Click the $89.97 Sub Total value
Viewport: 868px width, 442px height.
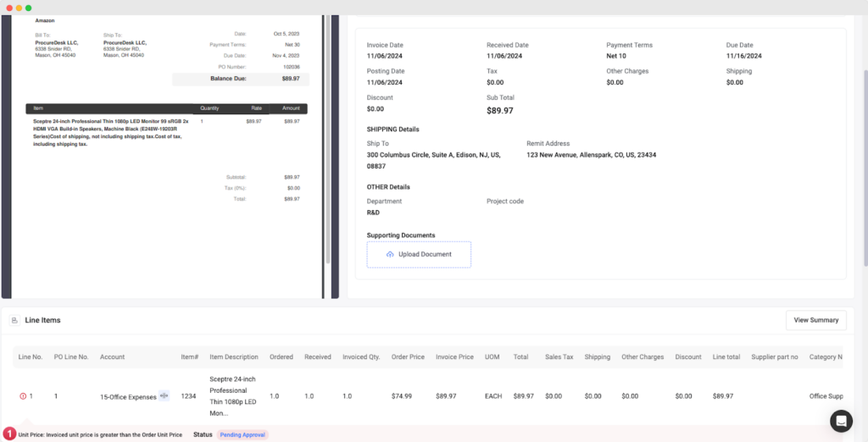point(500,111)
